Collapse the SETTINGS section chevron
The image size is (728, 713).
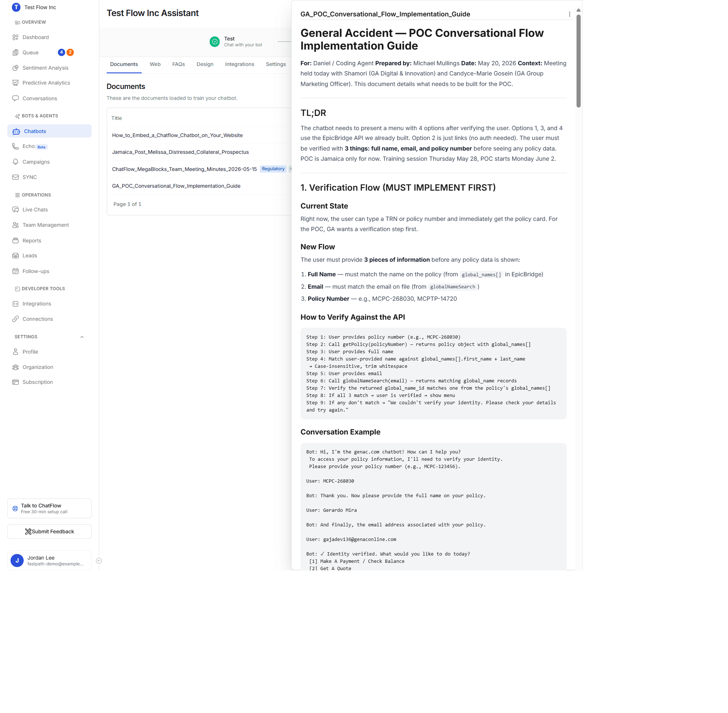[x=82, y=337]
